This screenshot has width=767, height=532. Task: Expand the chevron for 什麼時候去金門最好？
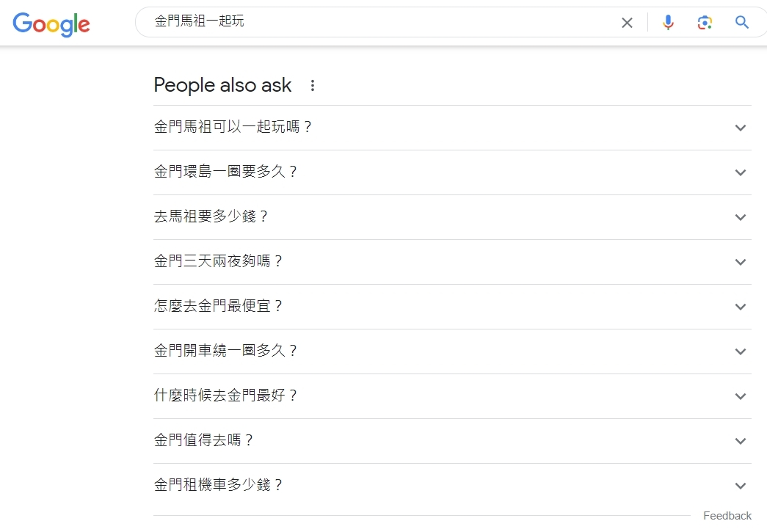[740, 396]
